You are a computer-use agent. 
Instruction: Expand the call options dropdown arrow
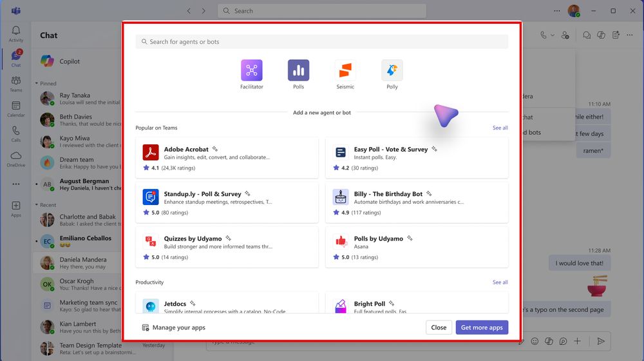click(x=553, y=35)
